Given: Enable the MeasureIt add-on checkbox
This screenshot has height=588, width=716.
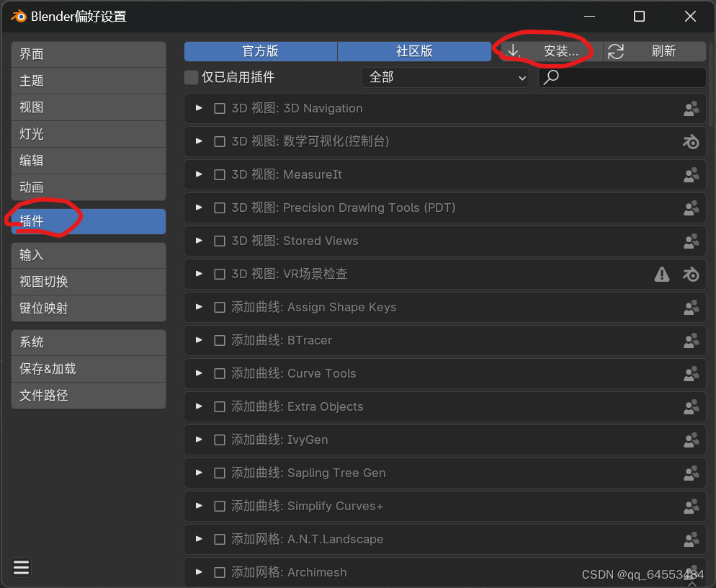Looking at the screenshot, I should click(x=220, y=174).
